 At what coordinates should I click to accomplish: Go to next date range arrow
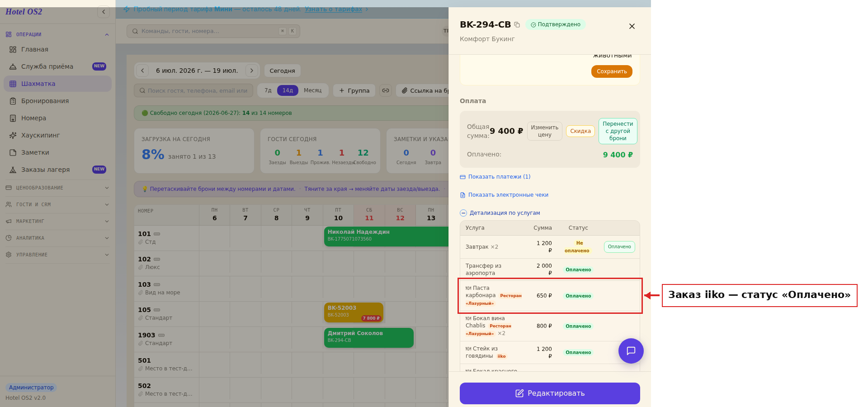click(x=252, y=71)
